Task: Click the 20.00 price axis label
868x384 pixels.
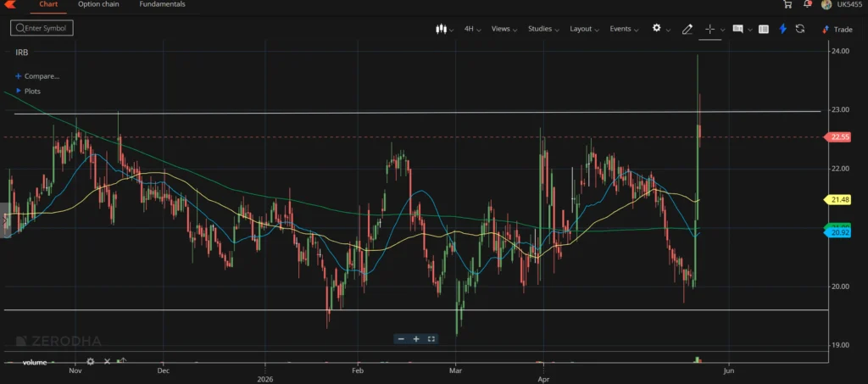Action: point(840,286)
